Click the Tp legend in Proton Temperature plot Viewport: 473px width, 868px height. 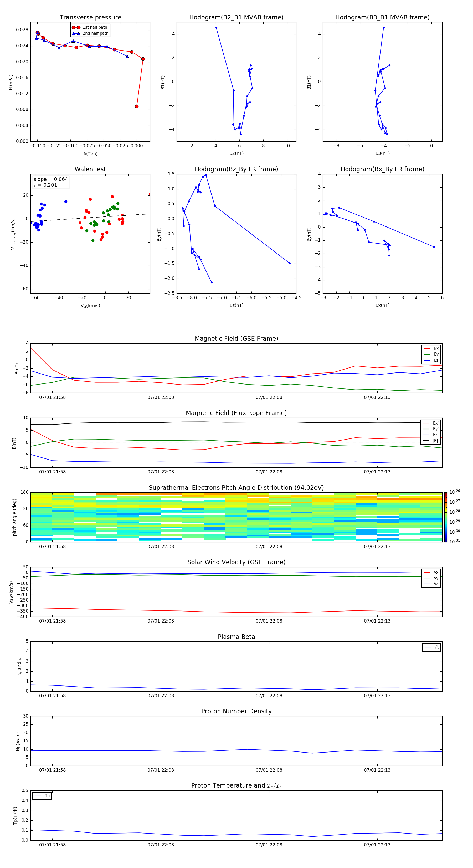click(42, 796)
